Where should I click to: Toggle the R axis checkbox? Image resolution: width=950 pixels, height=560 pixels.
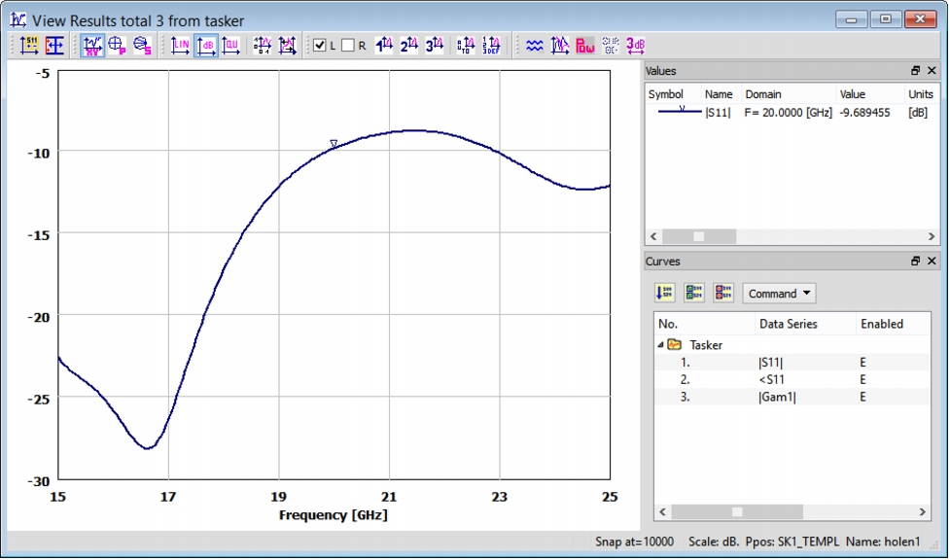(348, 46)
